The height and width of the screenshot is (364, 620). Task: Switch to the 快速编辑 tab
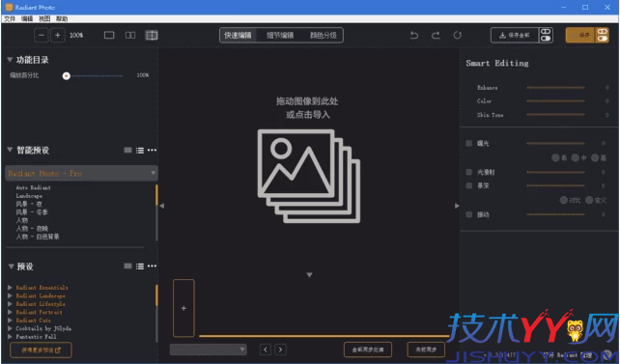tap(238, 35)
